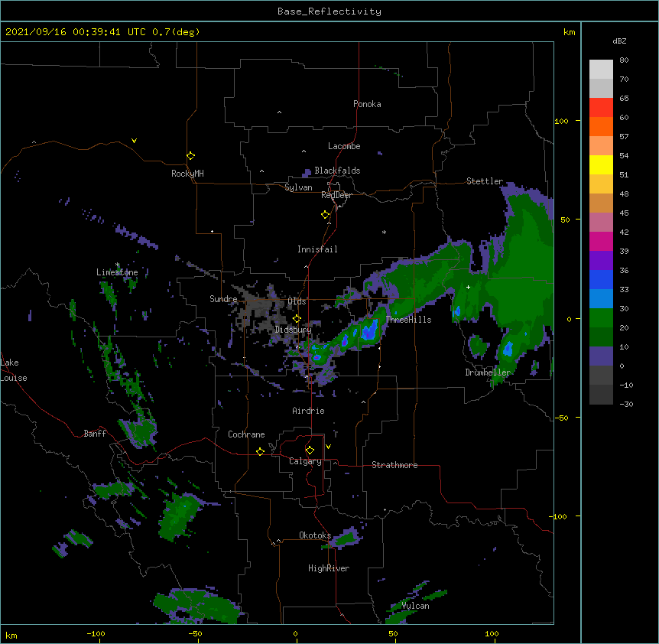The height and width of the screenshot is (644, 659).
Task: Click the 80 value on the dBZ scale
Action: click(x=624, y=60)
